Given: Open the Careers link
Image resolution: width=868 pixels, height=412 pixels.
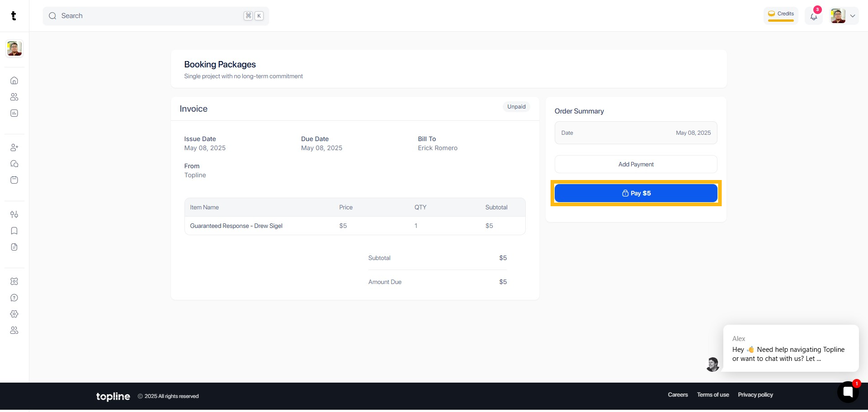Looking at the screenshot, I should point(678,395).
